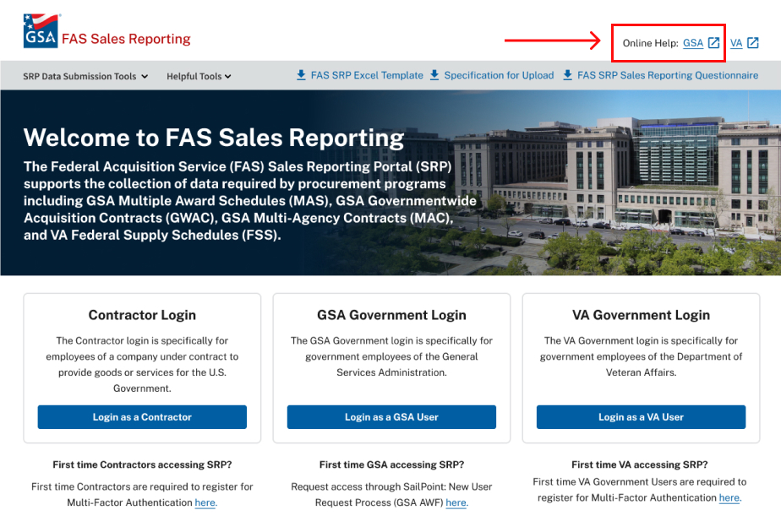This screenshot has width=781, height=532.
Task: Open the Helpful Tools menu
Action: (x=199, y=76)
